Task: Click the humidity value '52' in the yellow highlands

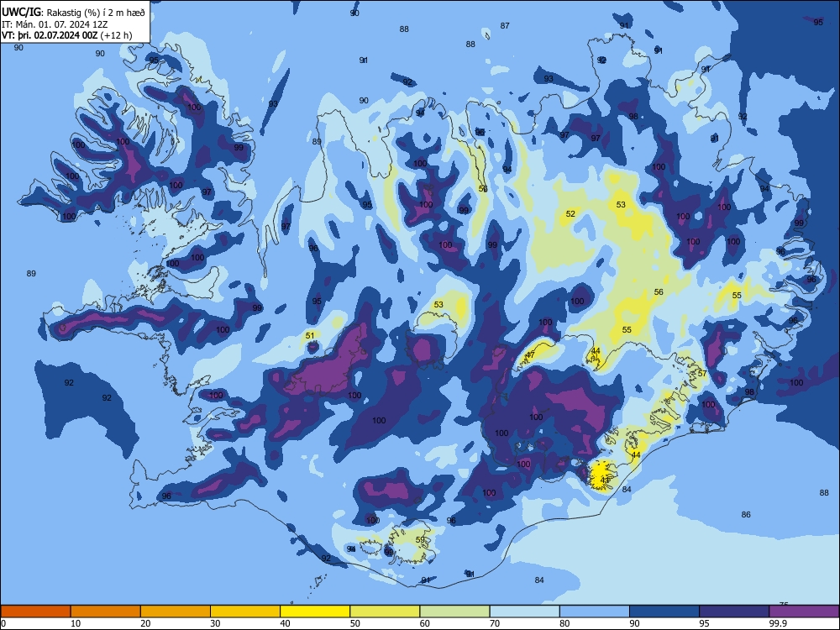Action: coord(570,213)
